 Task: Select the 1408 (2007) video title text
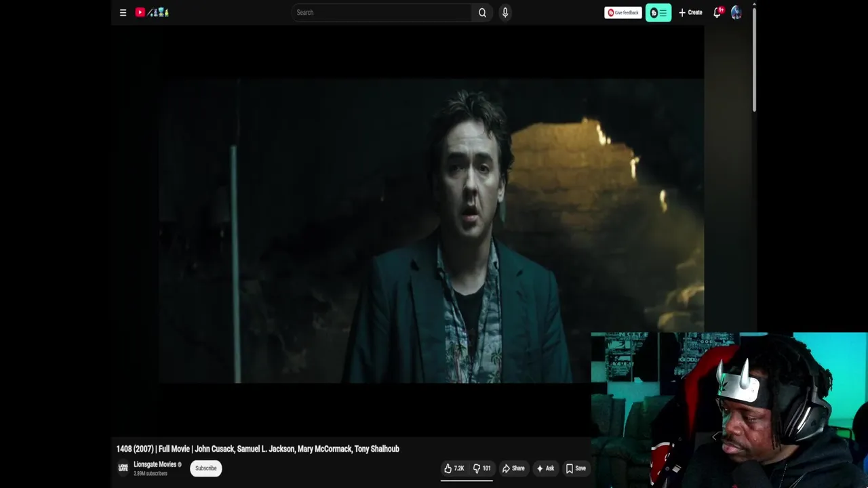pyautogui.click(x=258, y=449)
